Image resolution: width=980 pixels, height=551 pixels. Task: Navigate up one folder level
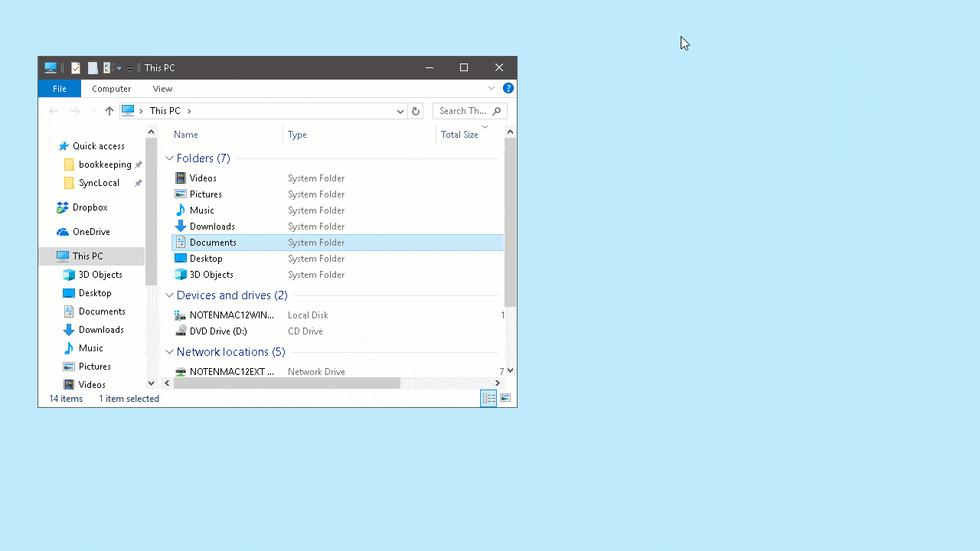(109, 111)
